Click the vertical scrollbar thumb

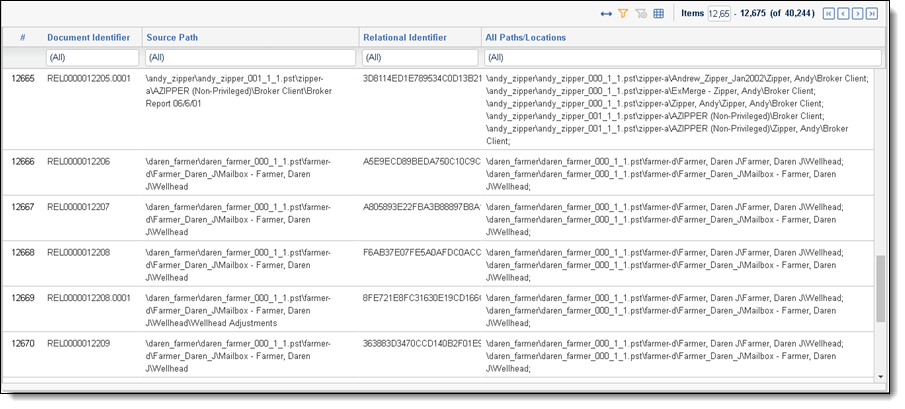(x=880, y=288)
